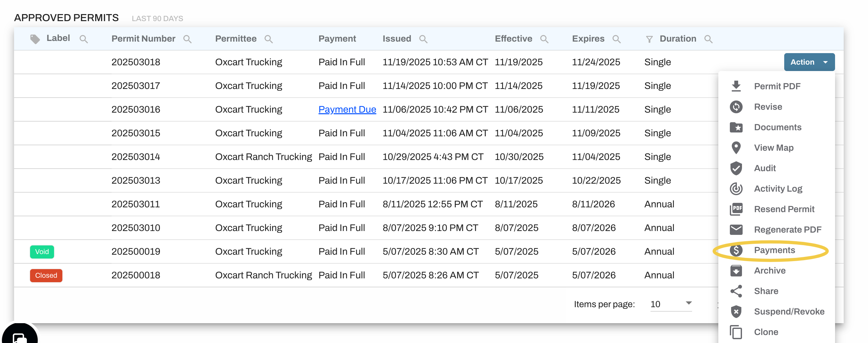Screen dimensions: 868x343
Task: Click permit number 202503013
Action: pyautogui.click(x=136, y=180)
